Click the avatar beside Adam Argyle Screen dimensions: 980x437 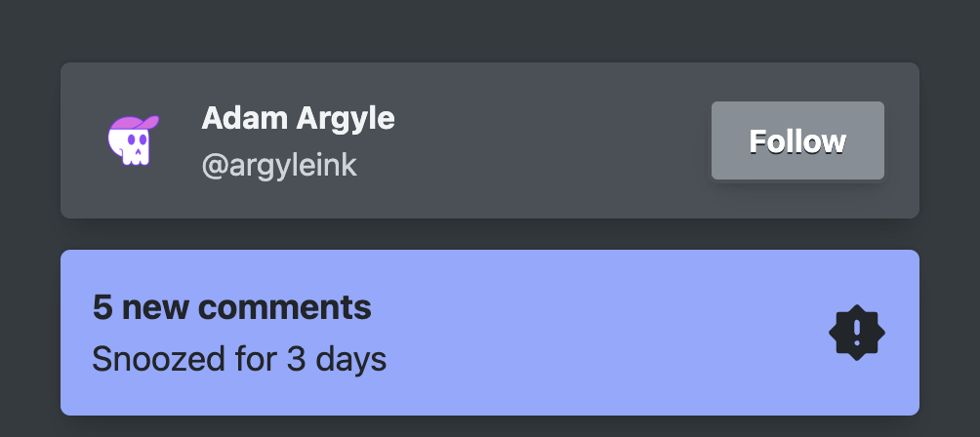coord(133,140)
